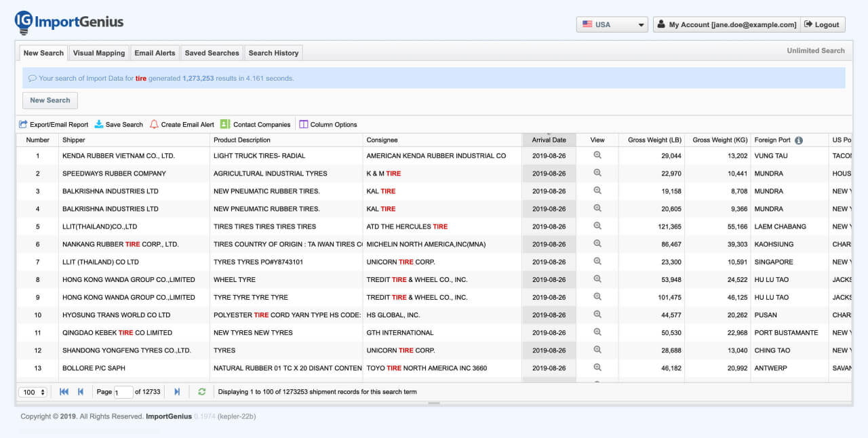Open the Export/Email Report tool
Viewport: 868px width, 438px height.
pyautogui.click(x=54, y=124)
